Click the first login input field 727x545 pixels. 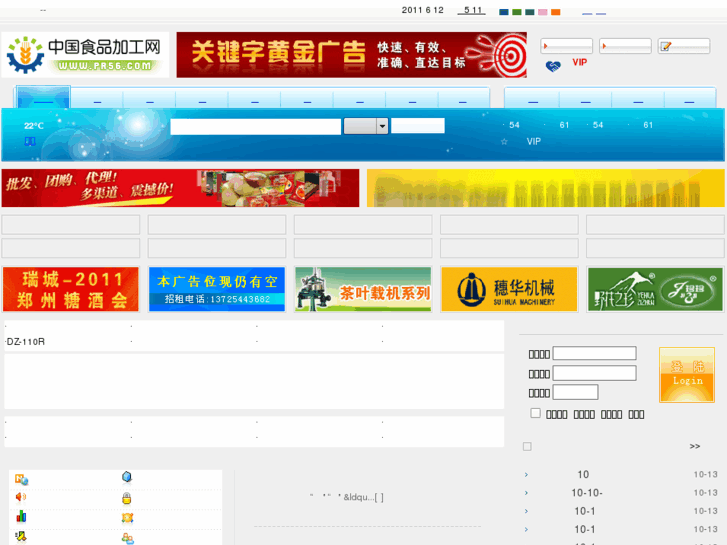point(594,353)
